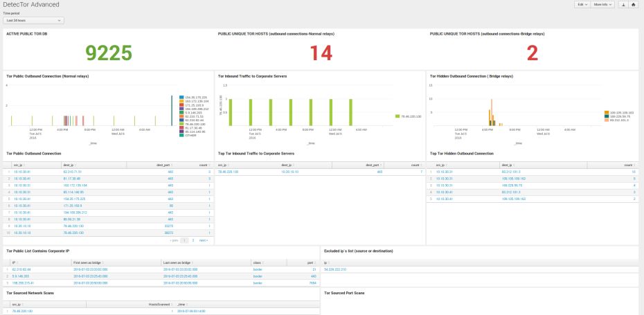Click the 9225 Active Public Tor DB value
This screenshot has width=644, height=315.
[x=108, y=53]
